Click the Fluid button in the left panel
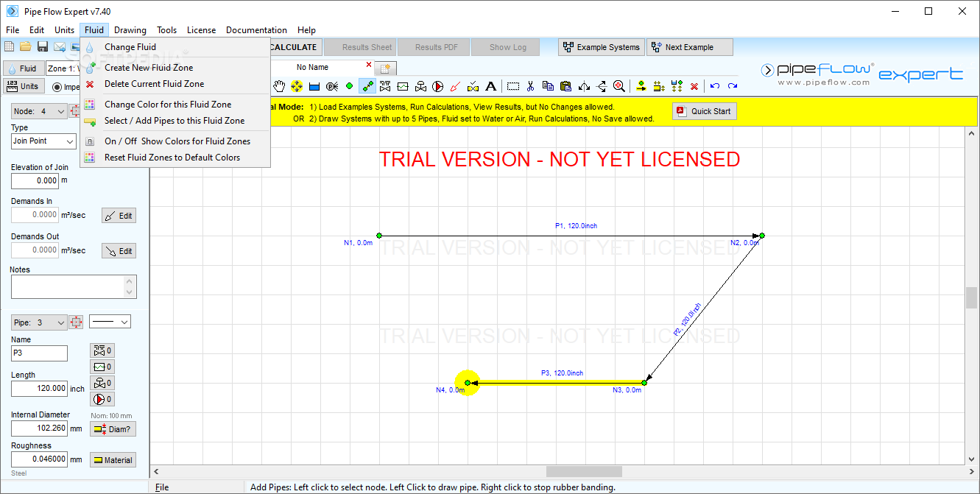Viewport: 980px width, 494px height. click(22, 68)
